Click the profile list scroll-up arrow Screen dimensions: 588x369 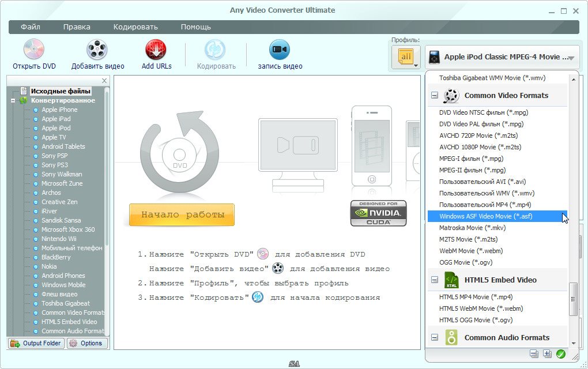coord(573,80)
